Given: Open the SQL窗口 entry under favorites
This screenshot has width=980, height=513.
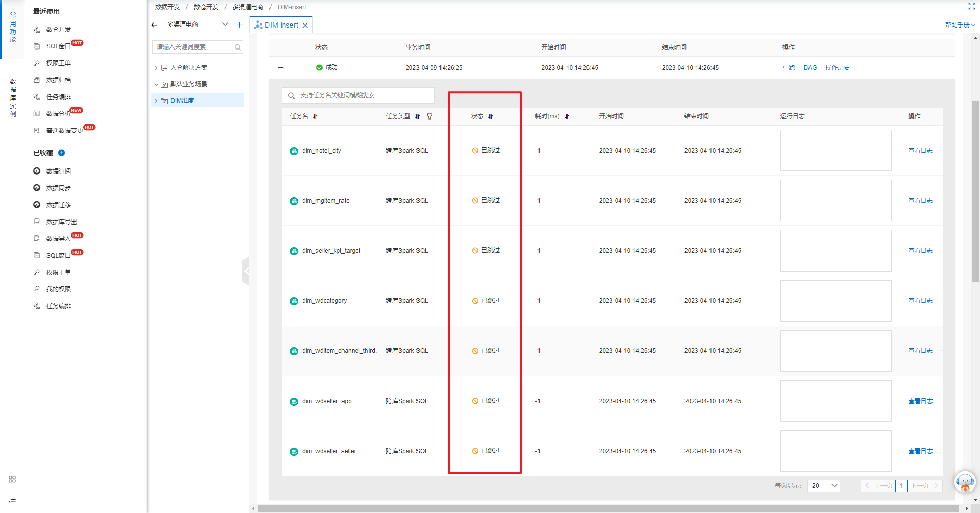Looking at the screenshot, I should pyautogui.click(x=58, y=256).
